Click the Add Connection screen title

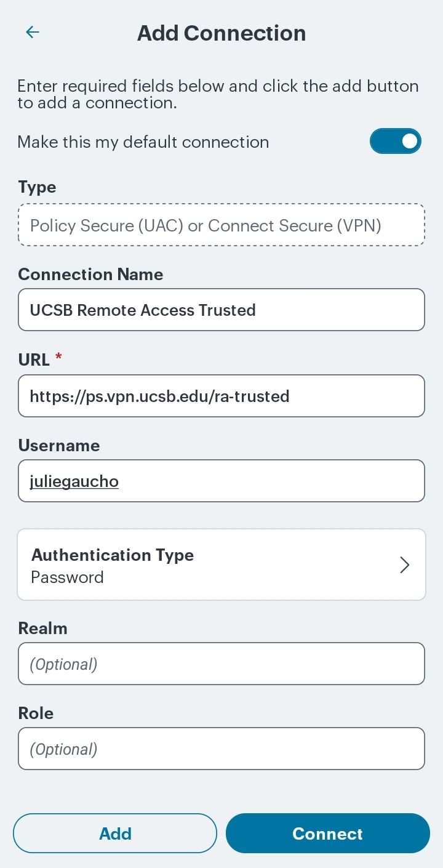(x=221, y=33)
